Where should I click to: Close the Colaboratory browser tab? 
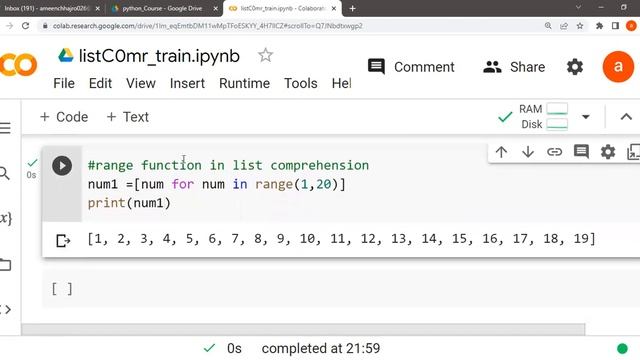click(x=334, y=9)
